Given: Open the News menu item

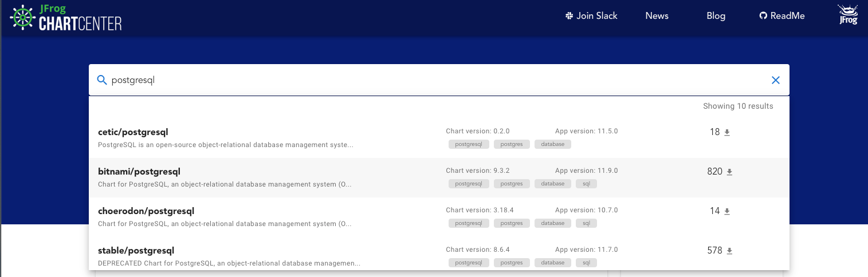Looking at the screenshot, I should (x=657, y=16).
